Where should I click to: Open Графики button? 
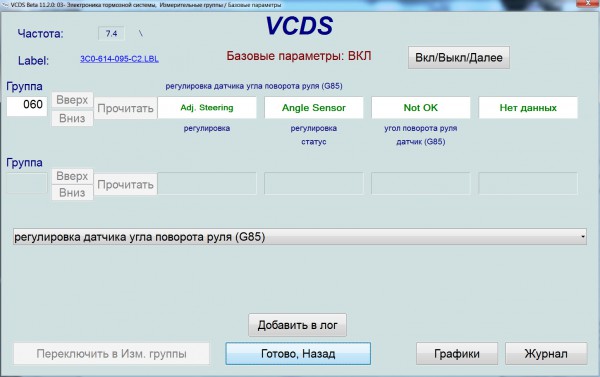457,354
